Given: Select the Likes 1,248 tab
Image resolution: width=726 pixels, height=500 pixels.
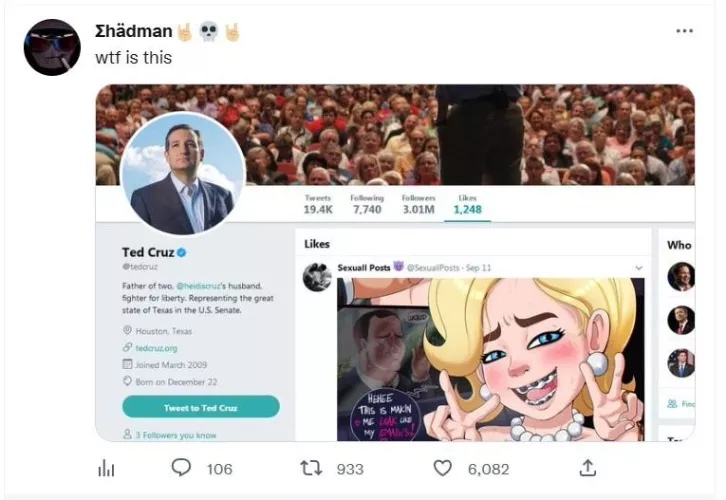Looking at the screenshot, I should 467,204.
